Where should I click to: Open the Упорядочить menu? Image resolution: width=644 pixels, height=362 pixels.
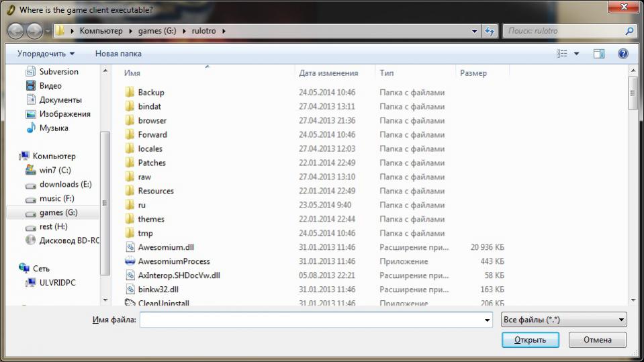[x=46, y=54]
